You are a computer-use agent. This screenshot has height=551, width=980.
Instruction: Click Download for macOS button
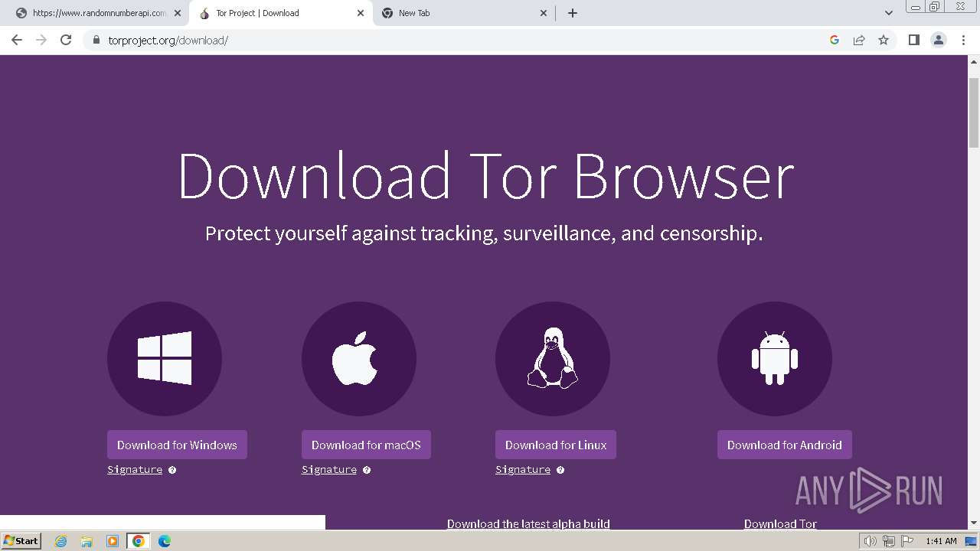tap(366, 445)
